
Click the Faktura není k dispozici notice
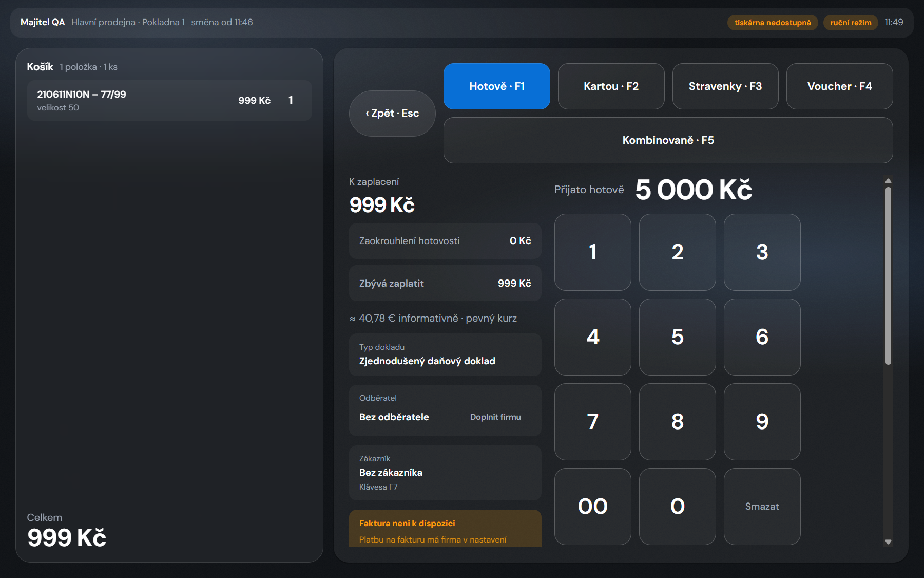click(x=445, y=529)
